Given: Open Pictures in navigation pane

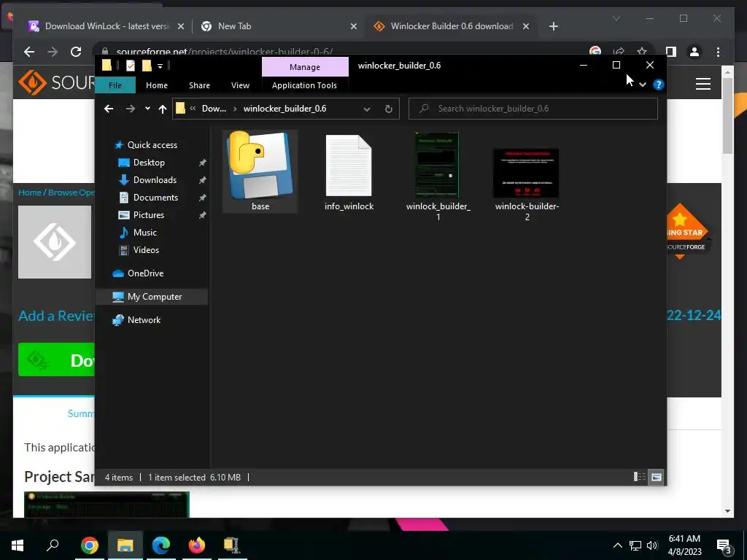Looking at the screenshot, I should click(x=149, y=215).
